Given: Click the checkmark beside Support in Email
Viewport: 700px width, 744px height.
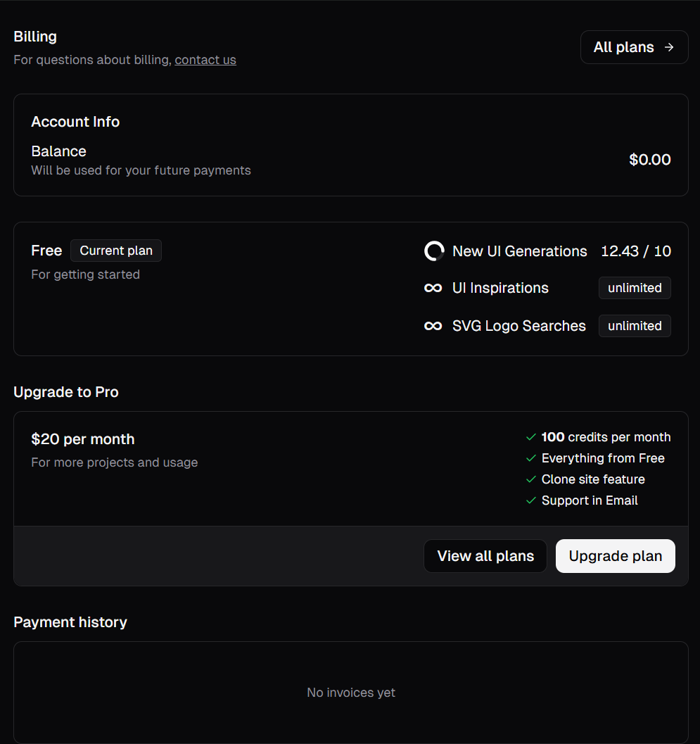Looking at the screenshot, I should [531, 500].
